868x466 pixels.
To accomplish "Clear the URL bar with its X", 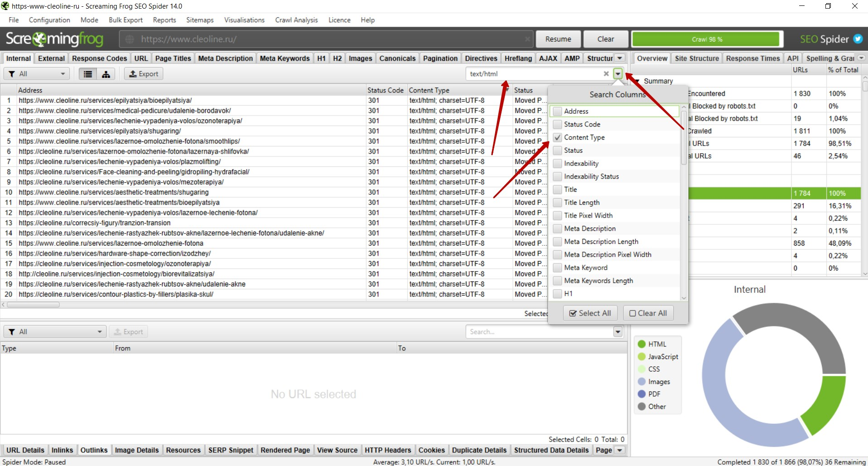I will [x=527, y=39].
